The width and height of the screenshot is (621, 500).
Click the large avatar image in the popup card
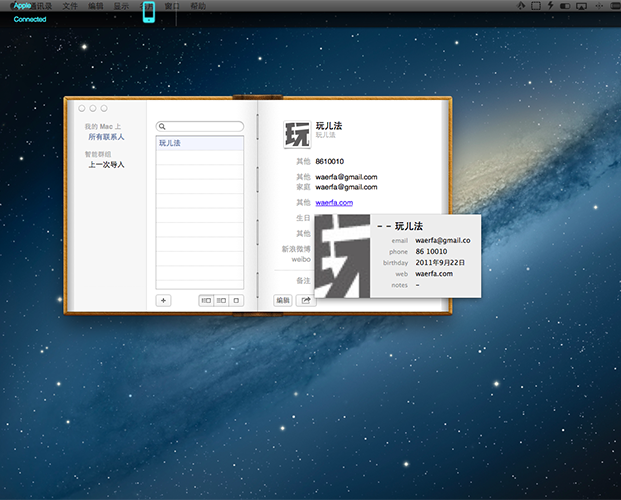tap(342, 255)
